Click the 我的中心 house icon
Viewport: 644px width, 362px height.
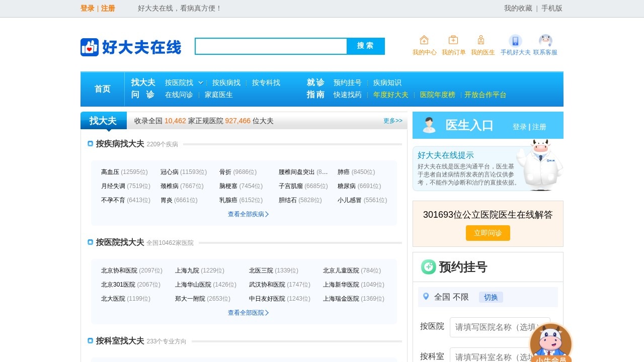tap(424, 40)
